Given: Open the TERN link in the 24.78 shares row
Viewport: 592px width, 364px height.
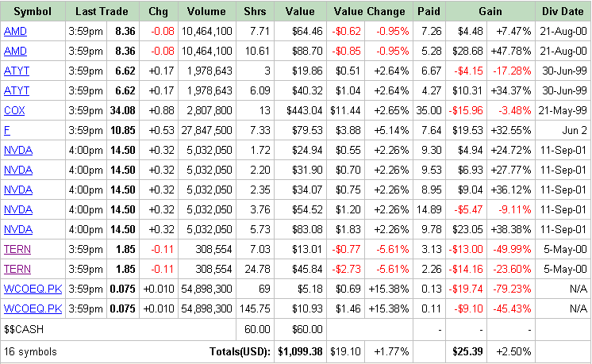Looking at the screenshot, I should coord(17,269).
